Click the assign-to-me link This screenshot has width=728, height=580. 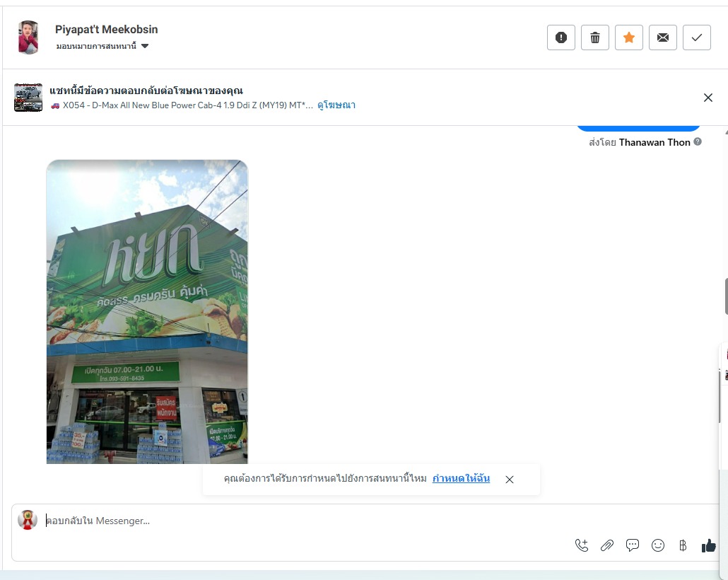(461, 478)
